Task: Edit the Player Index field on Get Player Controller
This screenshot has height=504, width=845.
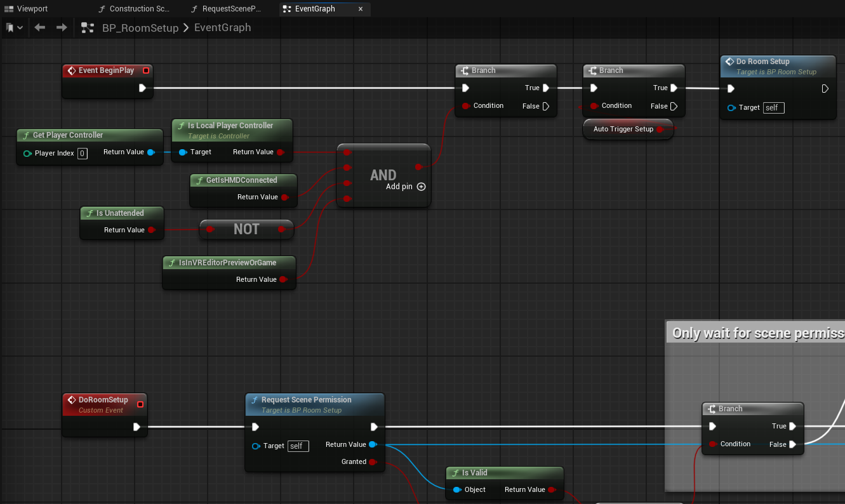Action: tap(81, 153)
